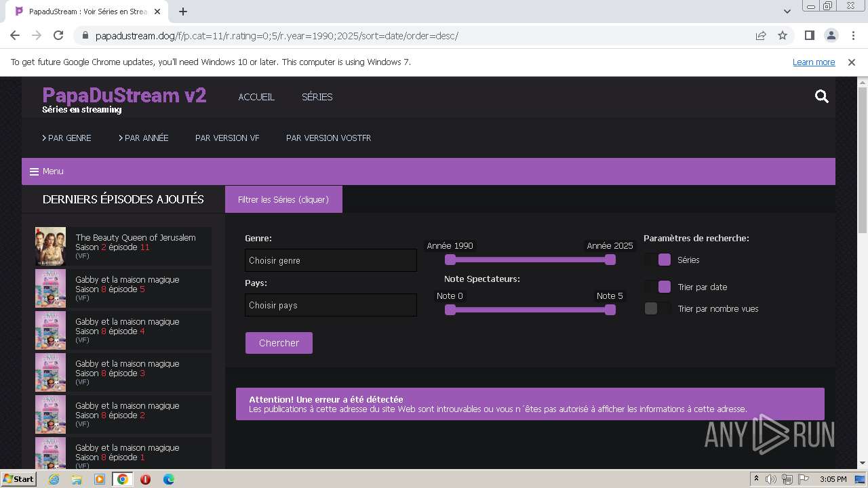The image size is (868, 488).
Task: Share the page using the share icon
Action: click(761, 35)
